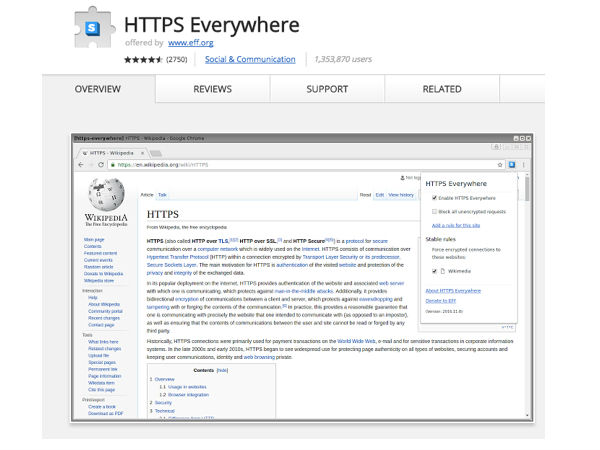Open the Talk tab on the Wikipedia article

pos(162,195)
